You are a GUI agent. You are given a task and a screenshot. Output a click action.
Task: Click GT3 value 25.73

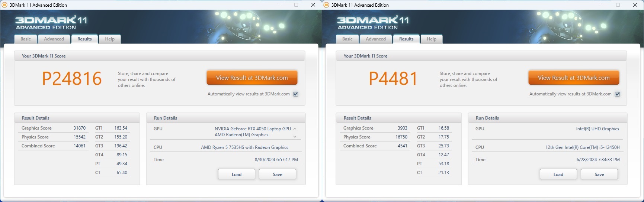pos(444,146)
